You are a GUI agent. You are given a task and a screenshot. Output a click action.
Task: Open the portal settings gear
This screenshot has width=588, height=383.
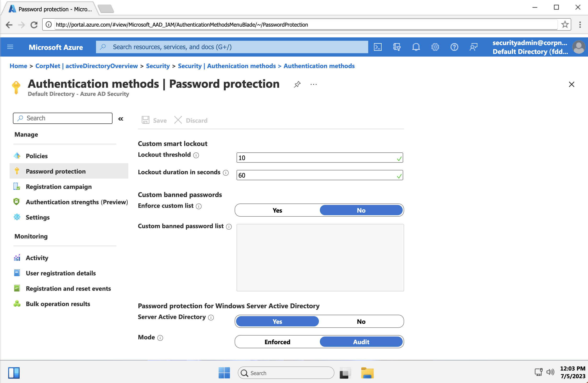click(x=435, y=47)
